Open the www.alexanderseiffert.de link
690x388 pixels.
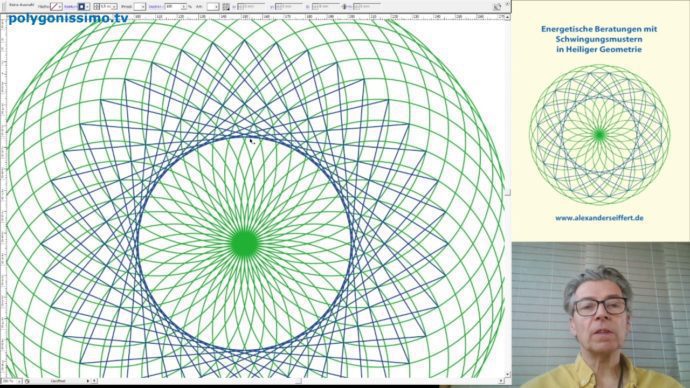tap(599, 218)
